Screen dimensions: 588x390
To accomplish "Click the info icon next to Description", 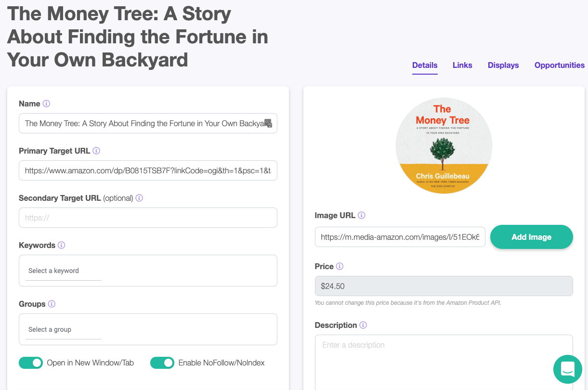I will [363, 325].
